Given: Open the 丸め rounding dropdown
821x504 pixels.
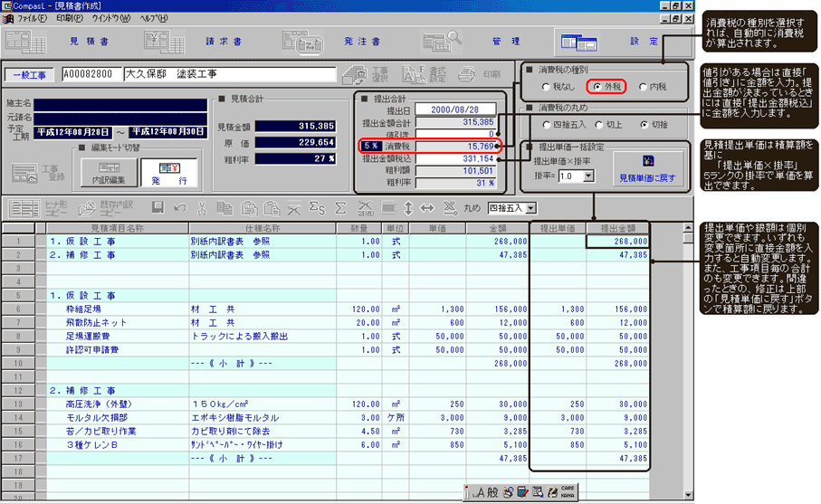Looking at the screenshot, I should point(531,208).
